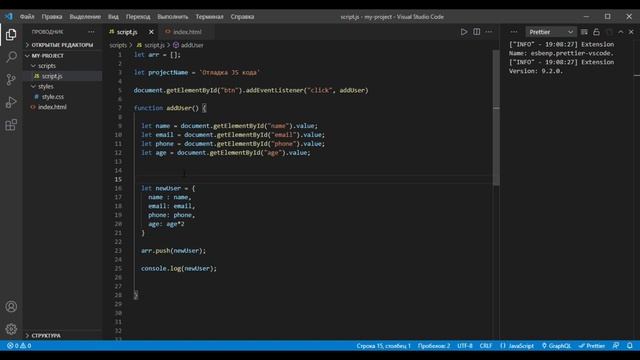The width and height of the screenshot is (640, 360).
Task: Change file encoding UTF-8
Action: tap(464, 346)
